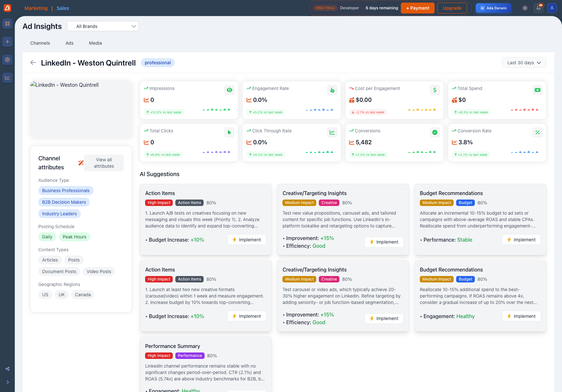Click the share icon in sidebar bottom
This screenshot has width=562, height=392.
click(7, 369)
